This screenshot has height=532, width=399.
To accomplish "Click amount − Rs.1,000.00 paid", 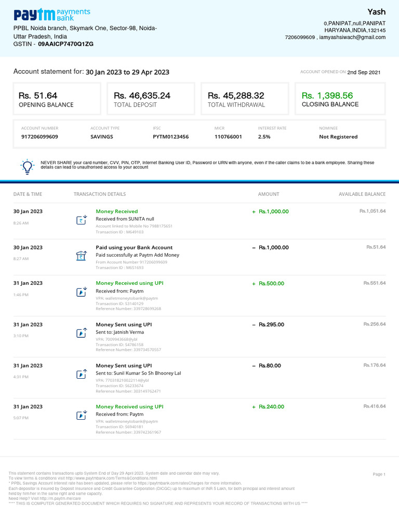I will pos(270,248).
